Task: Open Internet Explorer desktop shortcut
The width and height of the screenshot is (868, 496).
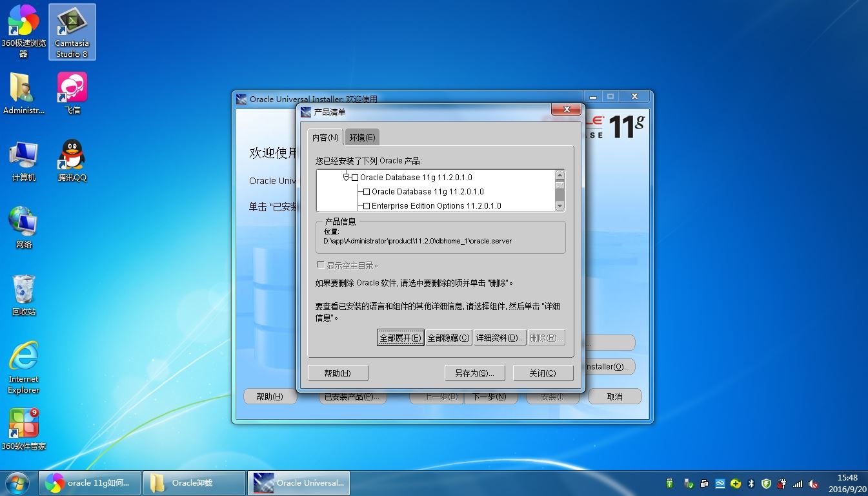Action: pyautogui.click(x=24, y=367)
